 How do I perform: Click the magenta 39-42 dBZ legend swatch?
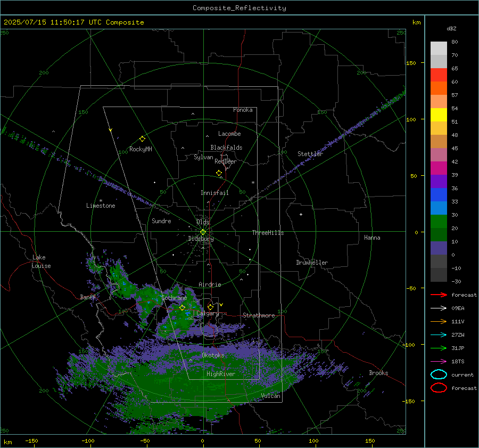(439, 168)
